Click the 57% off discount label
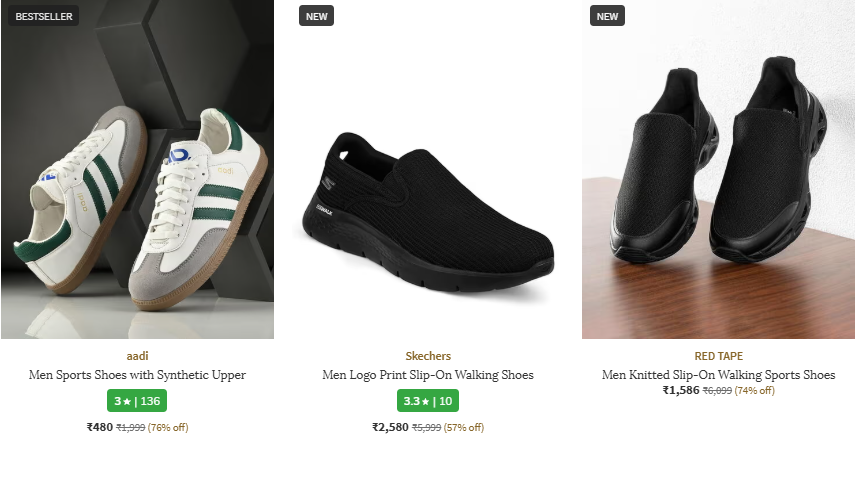The height and width of the screenshot is (484, 858). (463, 428)
